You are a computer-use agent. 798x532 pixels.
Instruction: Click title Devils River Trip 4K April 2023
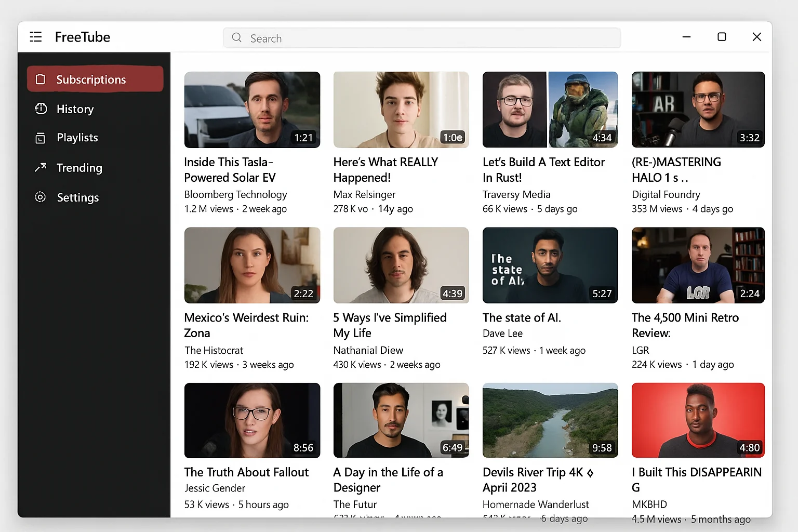tap(538, 480)
